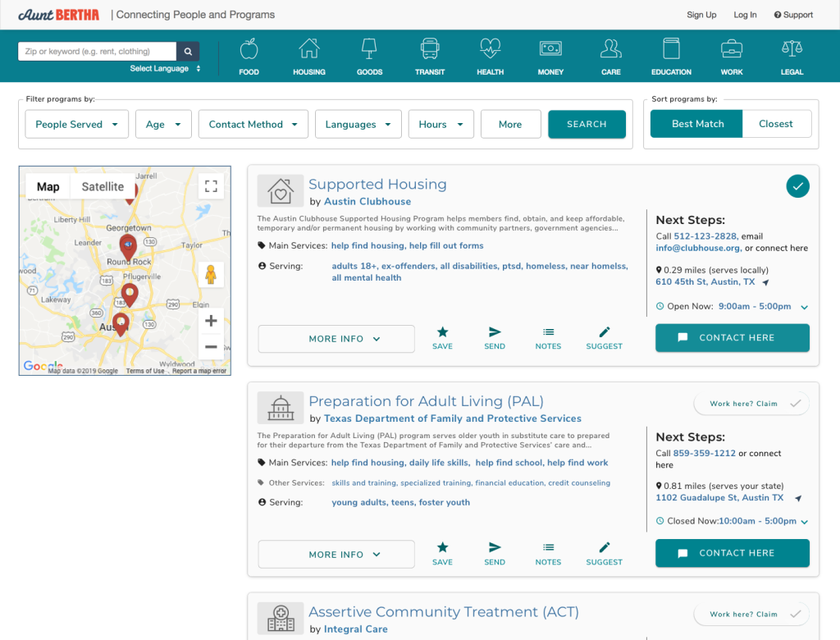This screenshot has width=840, height=640.
Task: Click the Aunt Bertha logo
Action: pyautogui.click(x=58, y=15)
